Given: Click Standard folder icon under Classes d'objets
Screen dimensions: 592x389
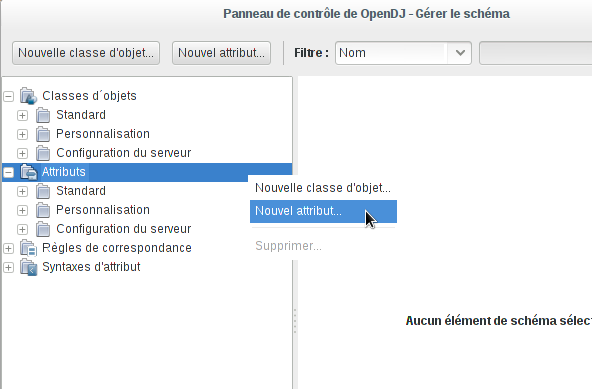Looking at the screenshot, I should 43,115.
